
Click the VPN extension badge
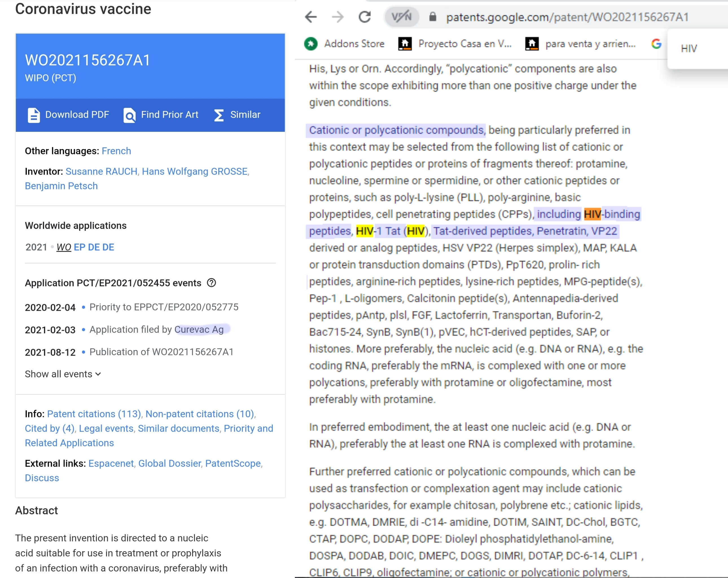(401, 17)
